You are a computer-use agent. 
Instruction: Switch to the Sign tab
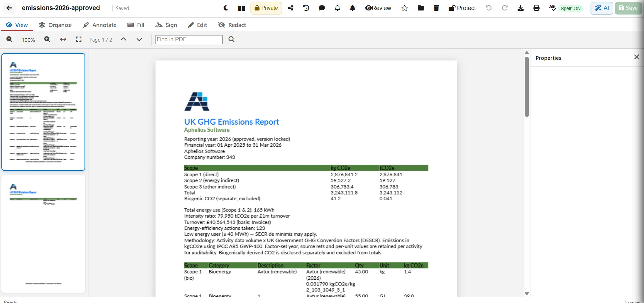(166, 25)
